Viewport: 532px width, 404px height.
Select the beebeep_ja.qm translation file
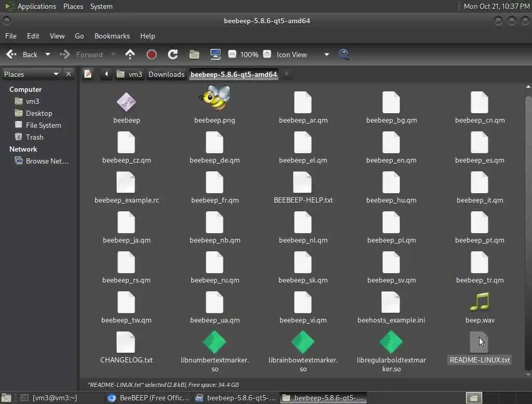coord(126,222)
